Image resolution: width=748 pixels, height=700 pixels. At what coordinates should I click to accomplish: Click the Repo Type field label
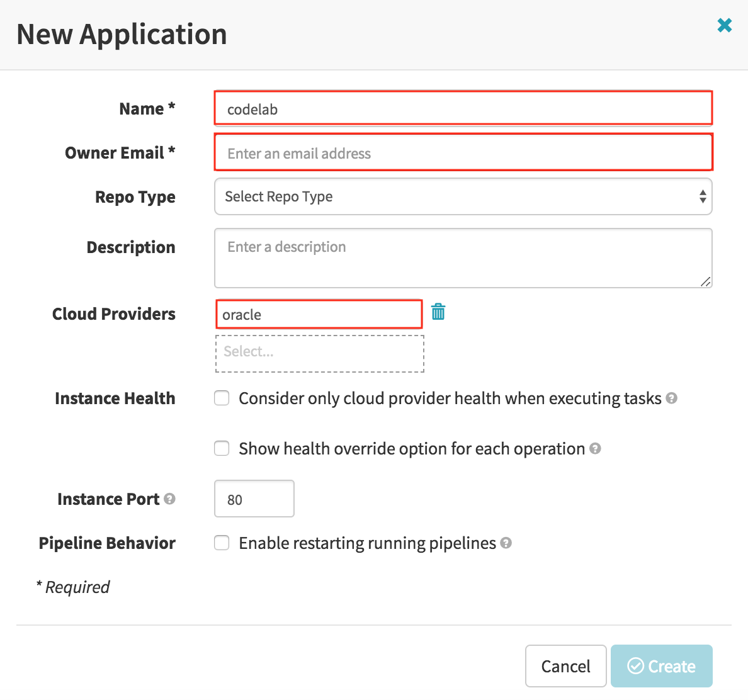pos(135,197)
